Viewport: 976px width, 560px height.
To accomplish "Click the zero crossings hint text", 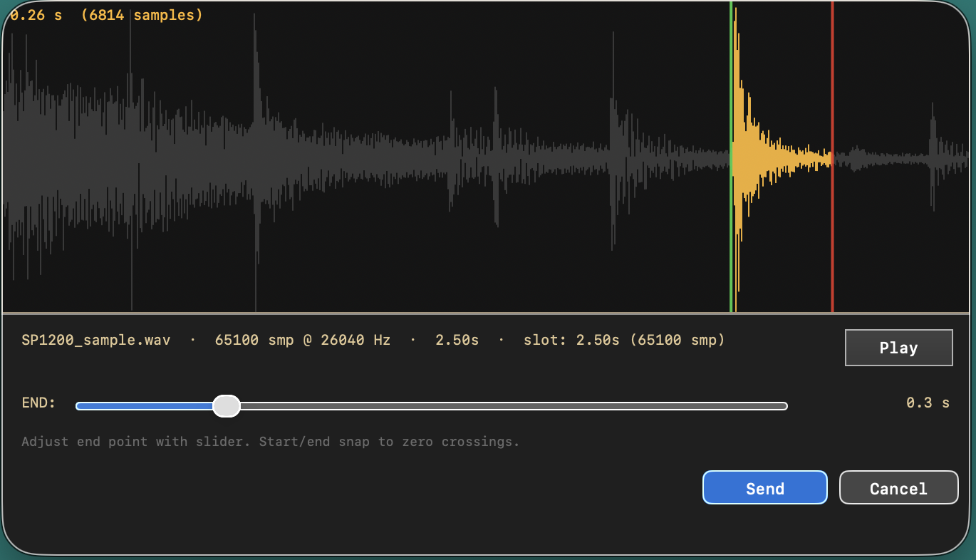I will point(271,442).
